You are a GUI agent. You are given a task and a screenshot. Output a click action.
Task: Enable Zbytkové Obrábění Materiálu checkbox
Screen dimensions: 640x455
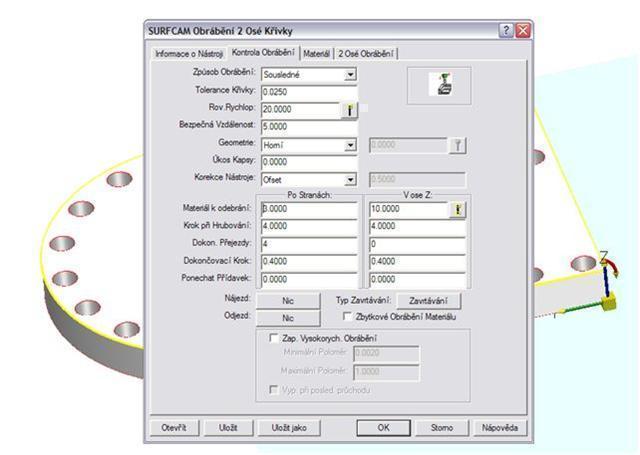click(x=347, y=316)
